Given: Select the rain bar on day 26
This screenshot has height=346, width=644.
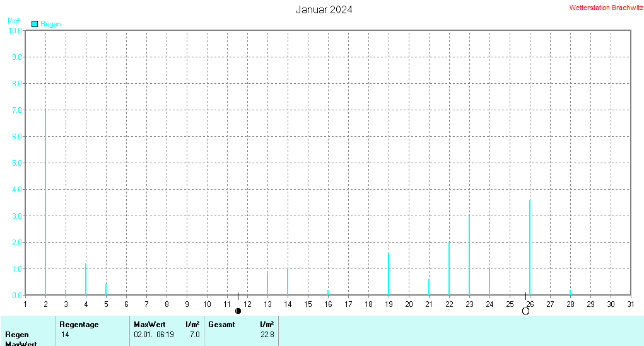Looking at the screenshot, I should (x=530, y=248).
